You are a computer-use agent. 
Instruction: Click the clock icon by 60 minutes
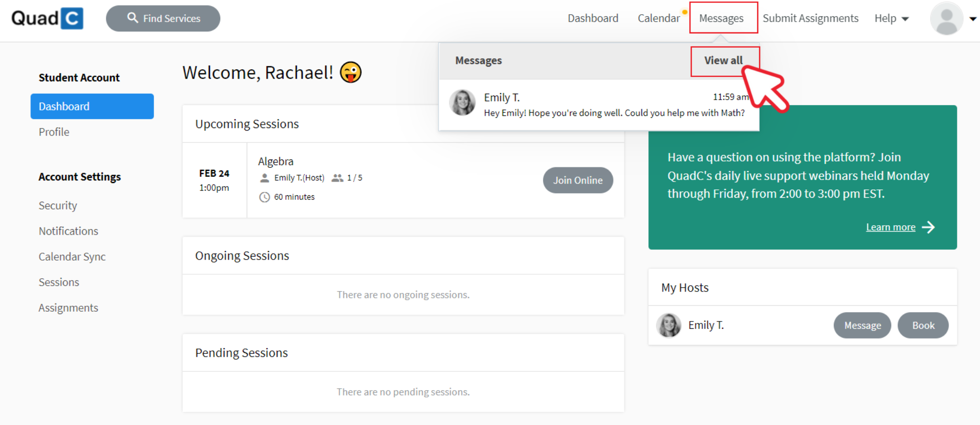pos(264,197)
